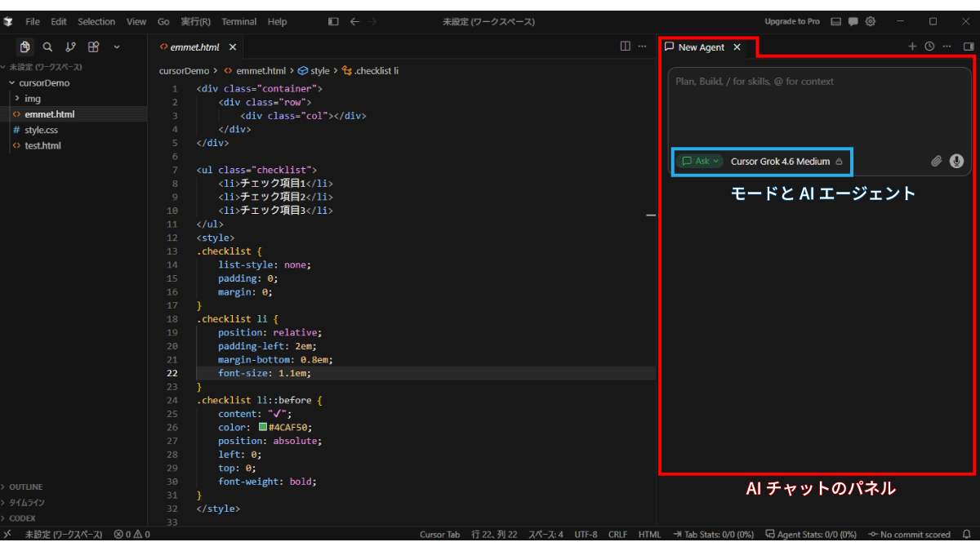Screen dimensions: 980x551
Task: Expand the CODEX section
Action: [74, 518]
